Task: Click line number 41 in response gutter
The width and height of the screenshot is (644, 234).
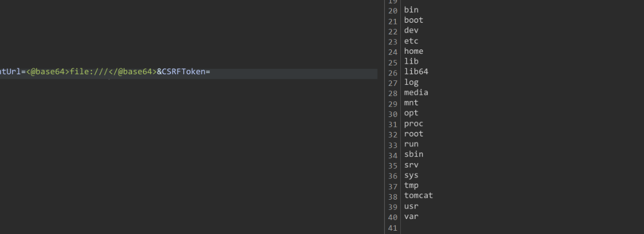Action: pos(393,227)
